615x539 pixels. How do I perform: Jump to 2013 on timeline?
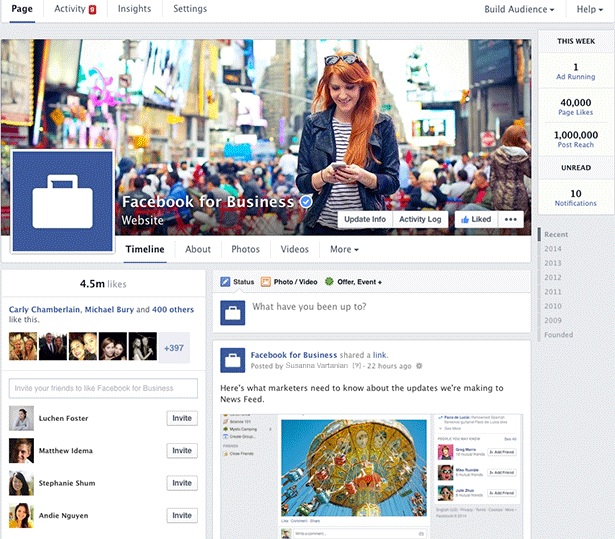tap(553, 263)
